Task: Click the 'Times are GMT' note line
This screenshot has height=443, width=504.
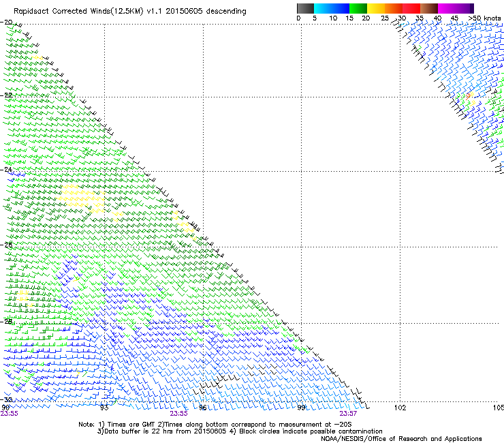Action: [215, 425]
